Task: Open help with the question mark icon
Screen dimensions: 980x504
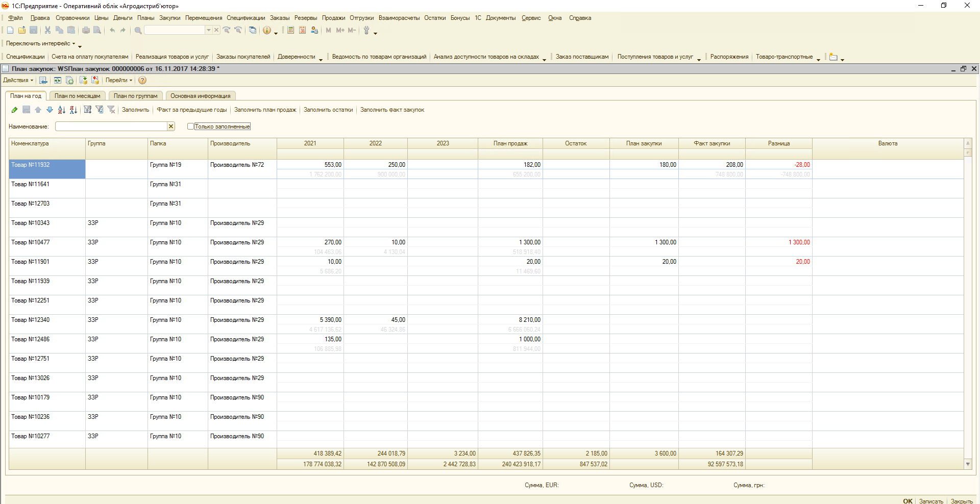Action: [x=142, y=80]
